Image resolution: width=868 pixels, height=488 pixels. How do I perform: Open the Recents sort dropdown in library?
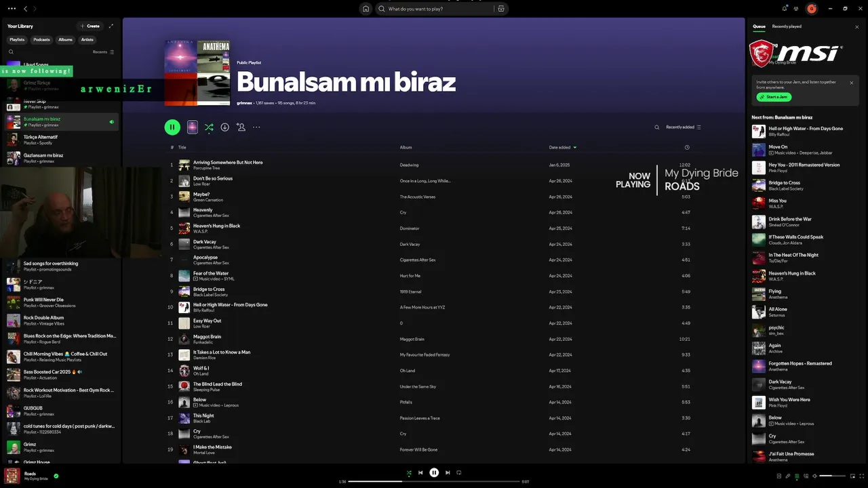(103, 52)
